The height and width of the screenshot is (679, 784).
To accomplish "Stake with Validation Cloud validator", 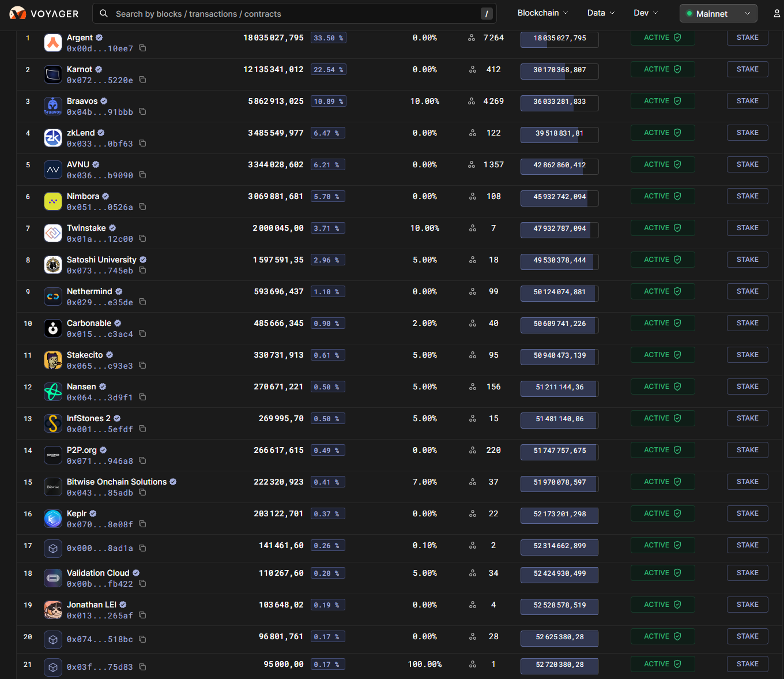I will [747, 573].
